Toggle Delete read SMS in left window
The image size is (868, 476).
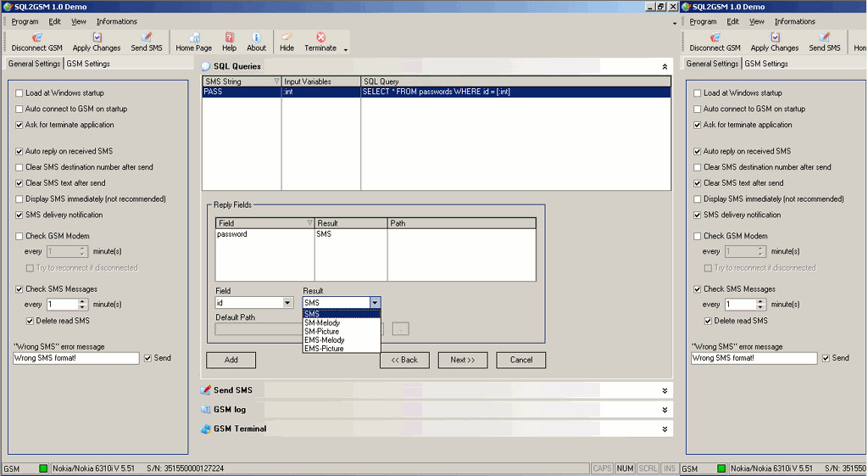click(x=30, y=321)
